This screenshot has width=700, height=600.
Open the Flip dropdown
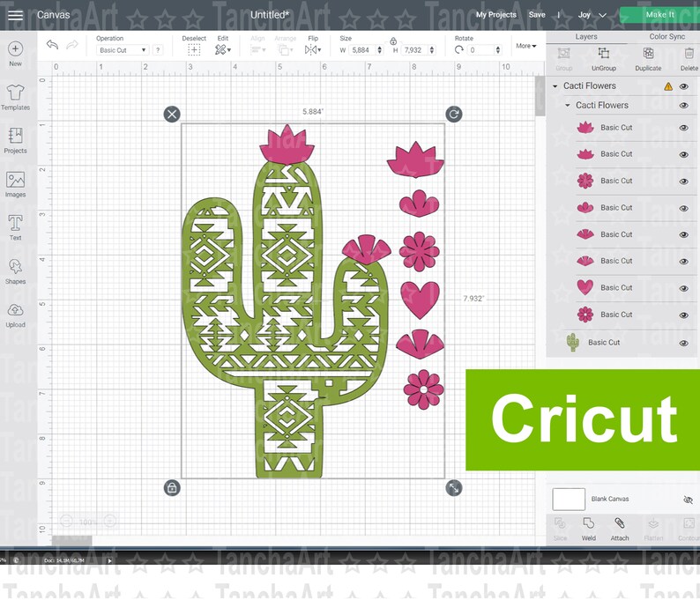[313, 50]
